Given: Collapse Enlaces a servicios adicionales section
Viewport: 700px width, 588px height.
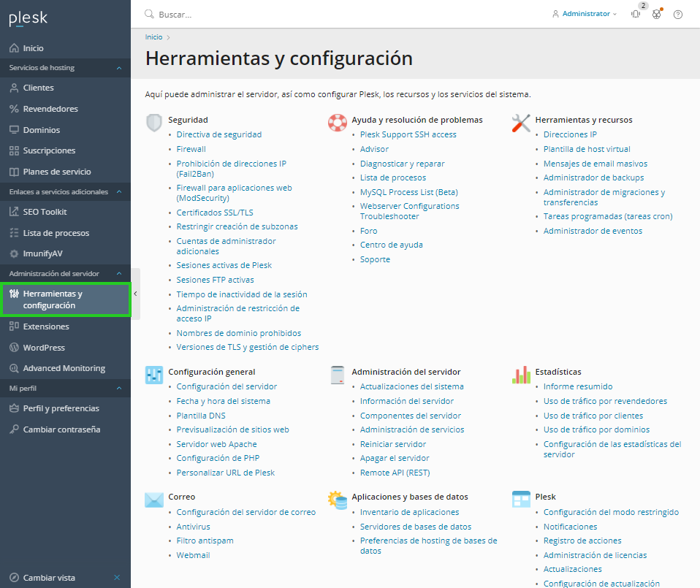Looking at the screenshot, I should pos(119,192).
